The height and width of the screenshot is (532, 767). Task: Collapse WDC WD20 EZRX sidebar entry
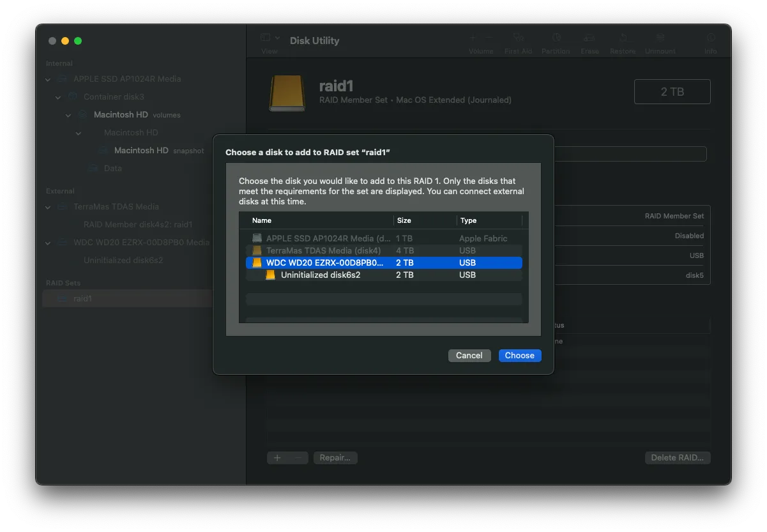click(x=48, y=243)
